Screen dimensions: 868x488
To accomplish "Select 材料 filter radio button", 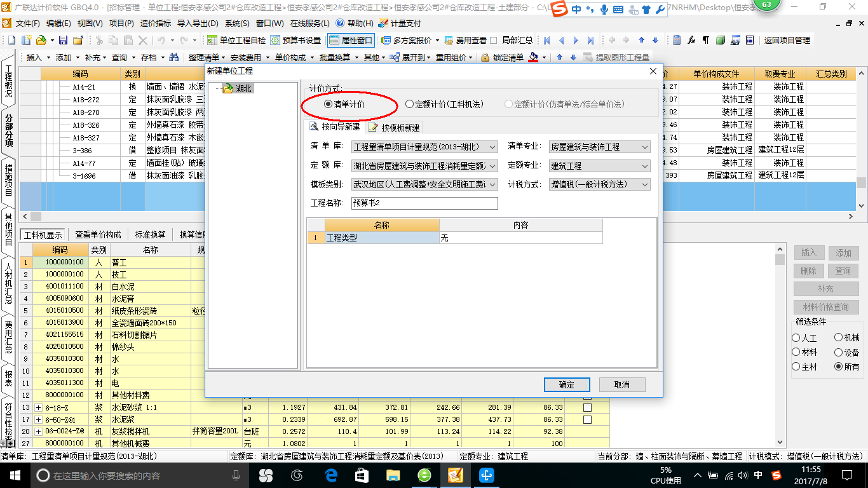I will pyautogui.click(x=796, y=352).
